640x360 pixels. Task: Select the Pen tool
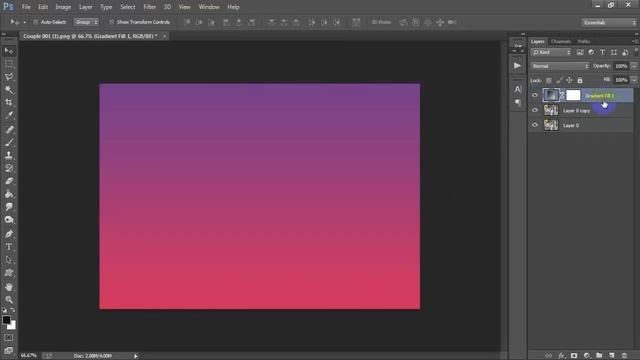tap(9, 234)
